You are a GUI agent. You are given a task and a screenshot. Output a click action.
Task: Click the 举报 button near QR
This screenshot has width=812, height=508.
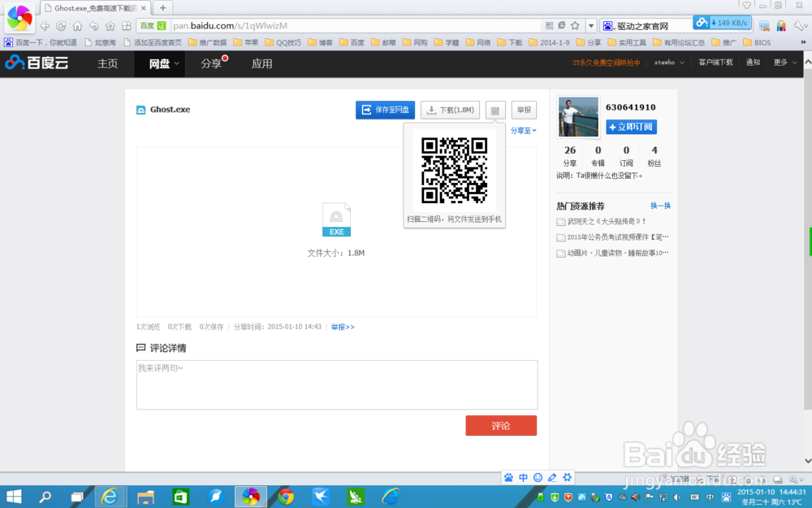[x=524, y=110]
